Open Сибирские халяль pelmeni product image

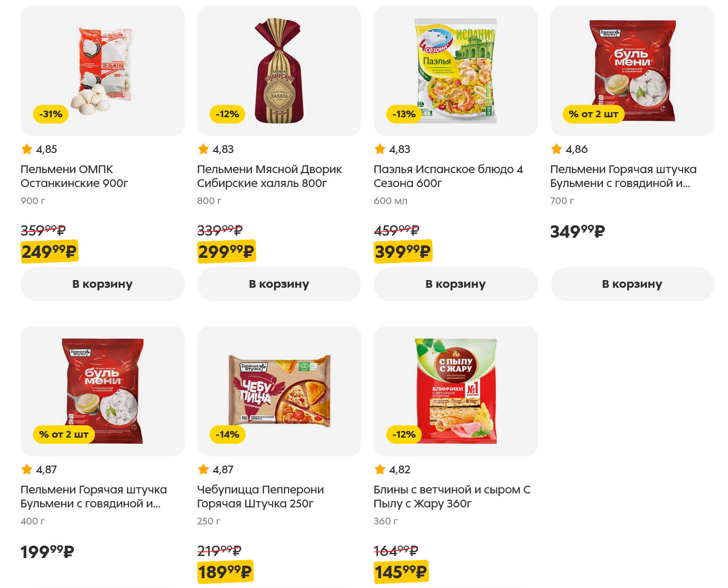pos(279,70)
